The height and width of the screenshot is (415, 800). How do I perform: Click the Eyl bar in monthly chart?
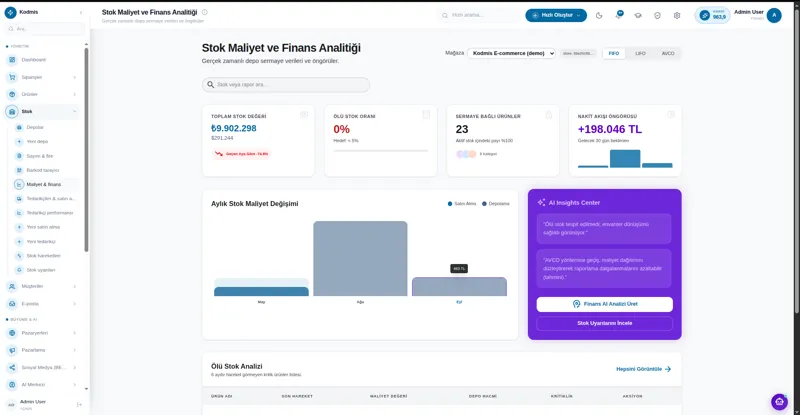459,286
